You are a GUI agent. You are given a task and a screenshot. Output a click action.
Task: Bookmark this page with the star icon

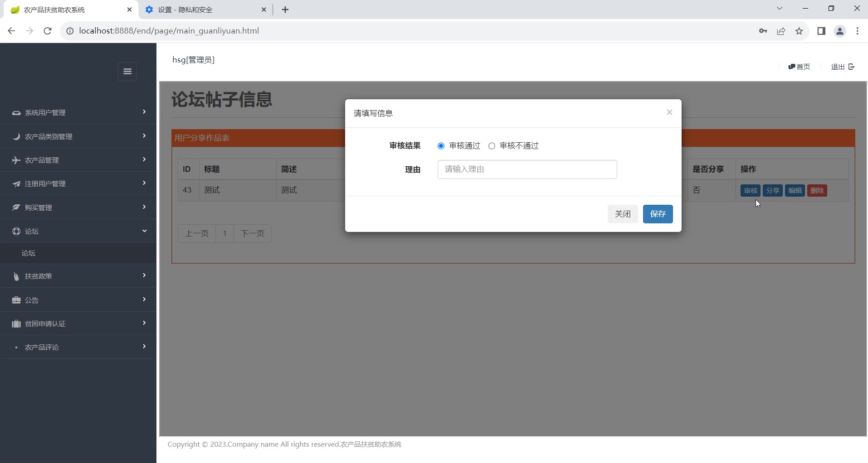click(x=799, y=31)
